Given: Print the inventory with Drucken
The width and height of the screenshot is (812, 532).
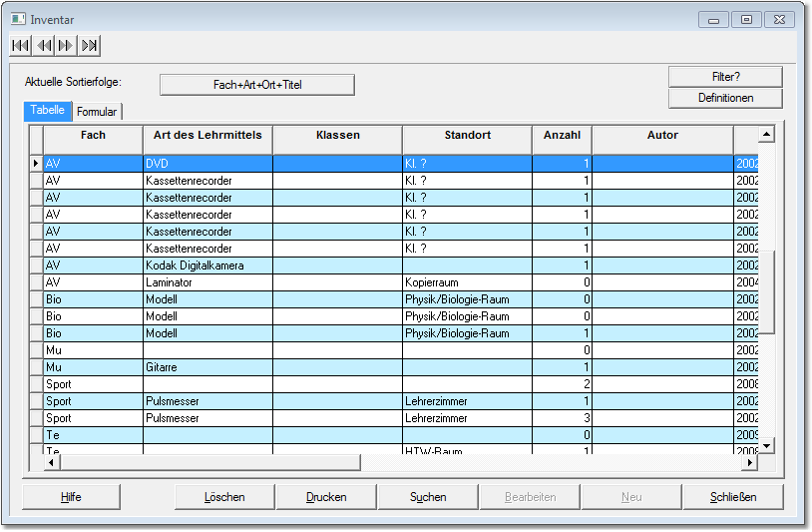Looking at the screenshot, I should 326,497.
